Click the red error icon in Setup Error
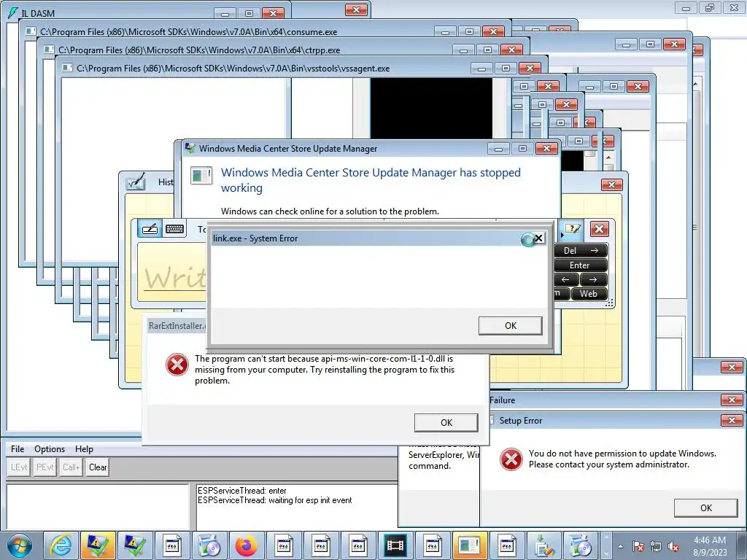The width and height of the screenshot is (747, 560). (x=511, y=459)
